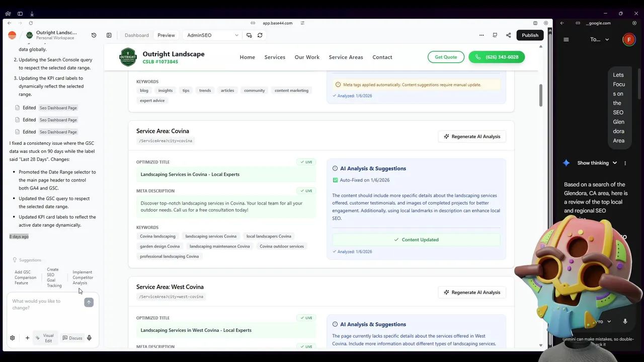Switch to the Preview tab

(166, 35)
